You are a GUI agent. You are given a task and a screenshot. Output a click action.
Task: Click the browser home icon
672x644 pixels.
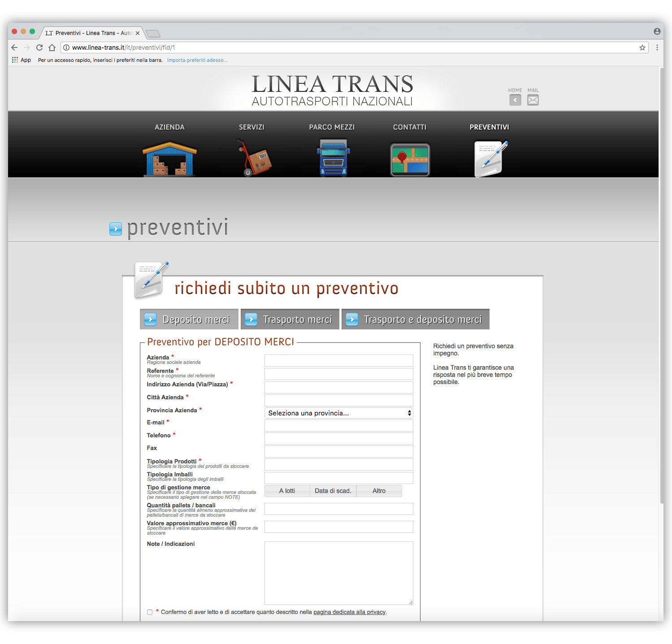[x=52, y=48]
